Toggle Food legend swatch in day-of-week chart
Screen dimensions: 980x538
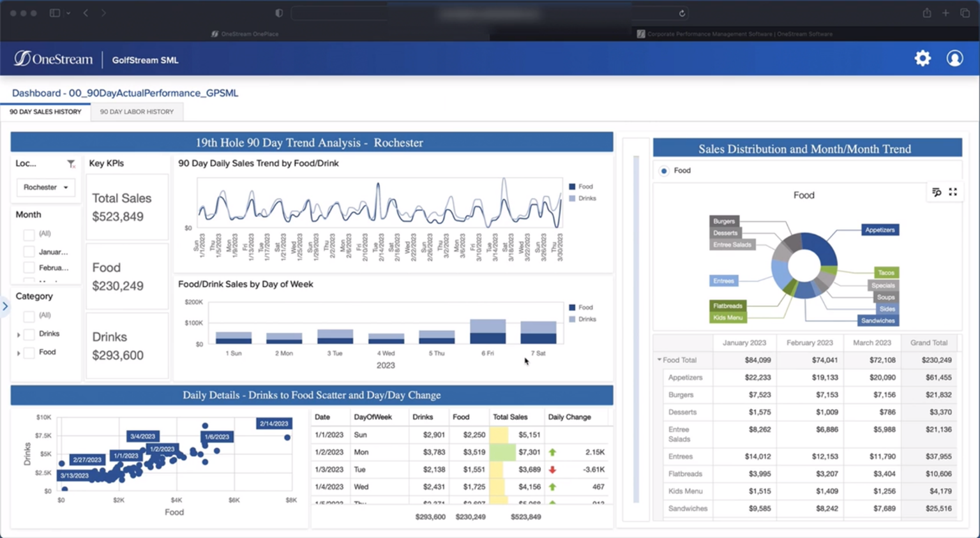tap(572, 308)
